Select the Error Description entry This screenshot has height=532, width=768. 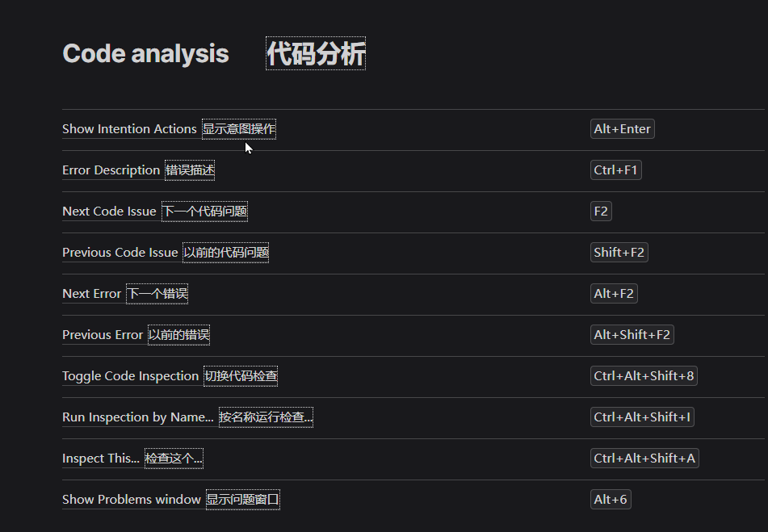111,170
